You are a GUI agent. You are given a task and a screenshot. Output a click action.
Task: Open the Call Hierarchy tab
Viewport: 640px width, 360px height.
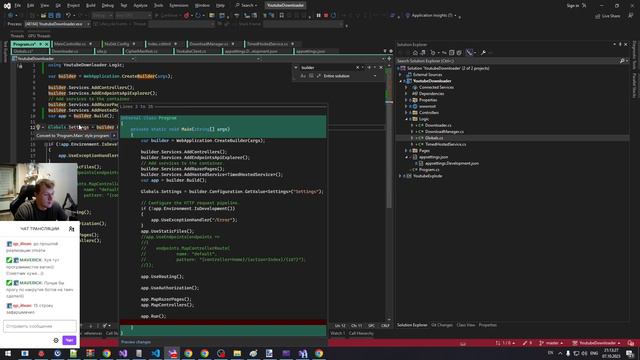361,333
